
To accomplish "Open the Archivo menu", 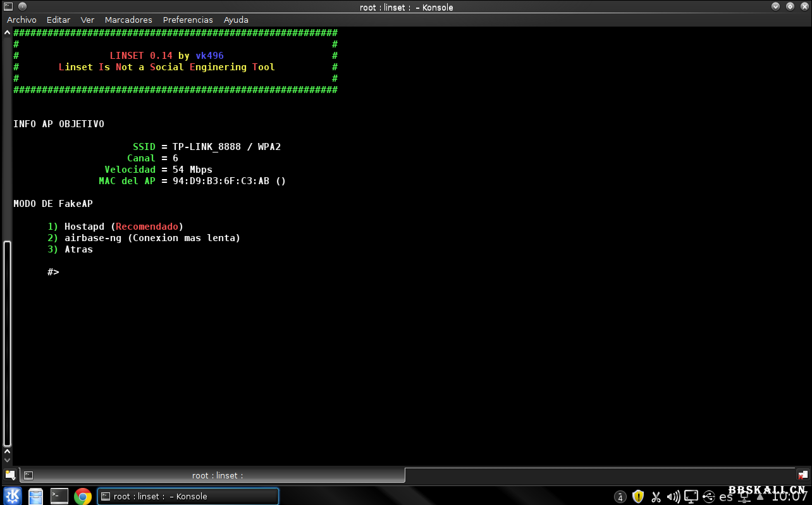I will 22,20.
